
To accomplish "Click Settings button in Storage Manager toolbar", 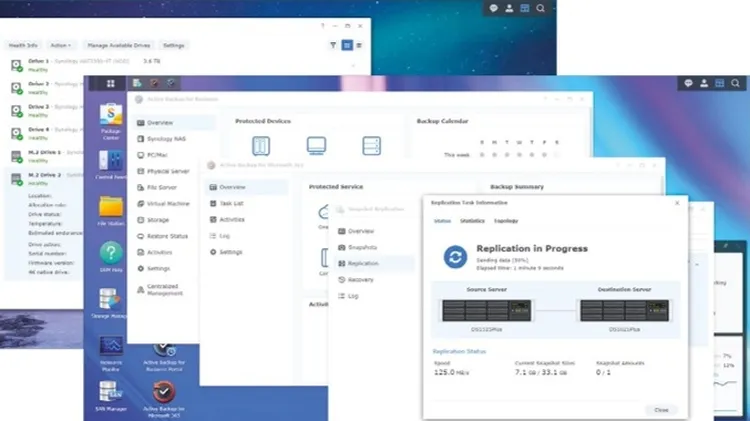I will [174, 45].
